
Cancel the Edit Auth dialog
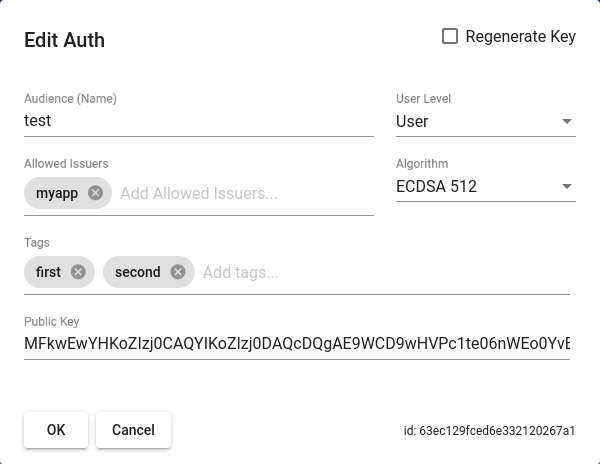133,430
